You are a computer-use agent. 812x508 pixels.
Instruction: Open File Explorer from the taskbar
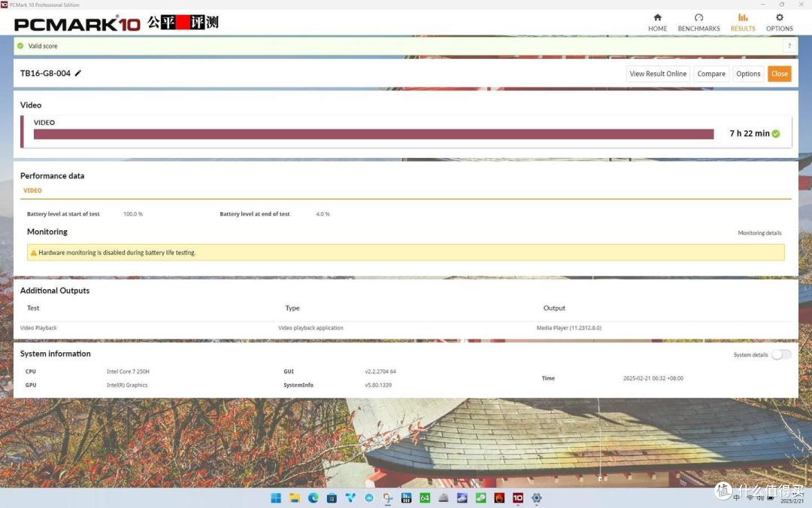click(295, 497)
